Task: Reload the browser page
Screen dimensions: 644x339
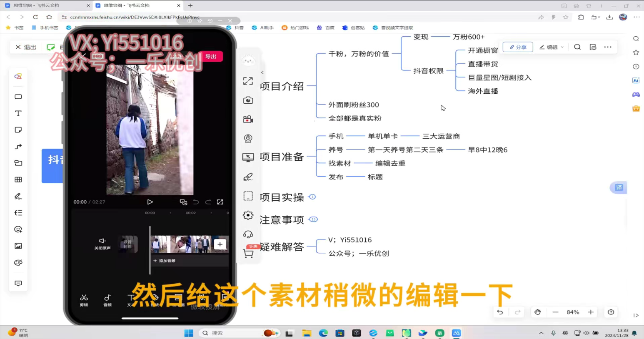Action: (35, 17)
